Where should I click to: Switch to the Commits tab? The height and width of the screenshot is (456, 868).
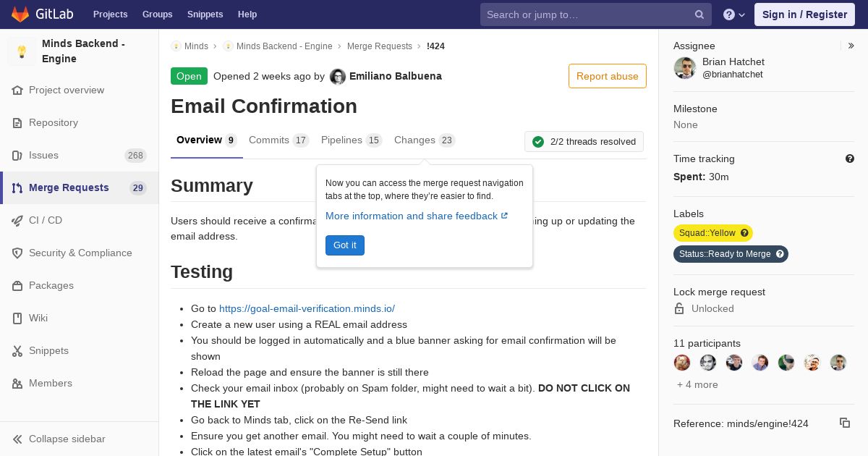[278, 140]
